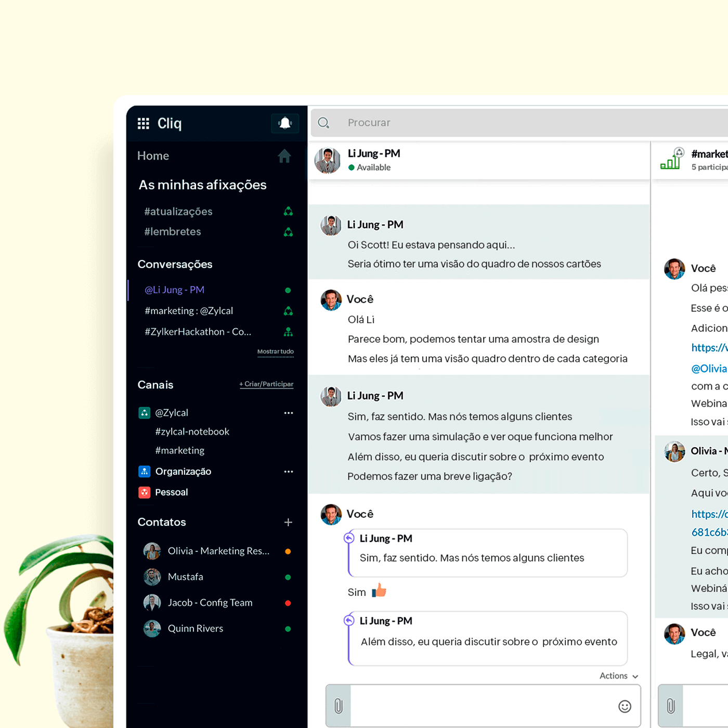Click the message input box in Li Jung chat
The height and width of the screenshot is (728, 728).
pyautogui.click(x=483, y=706)
